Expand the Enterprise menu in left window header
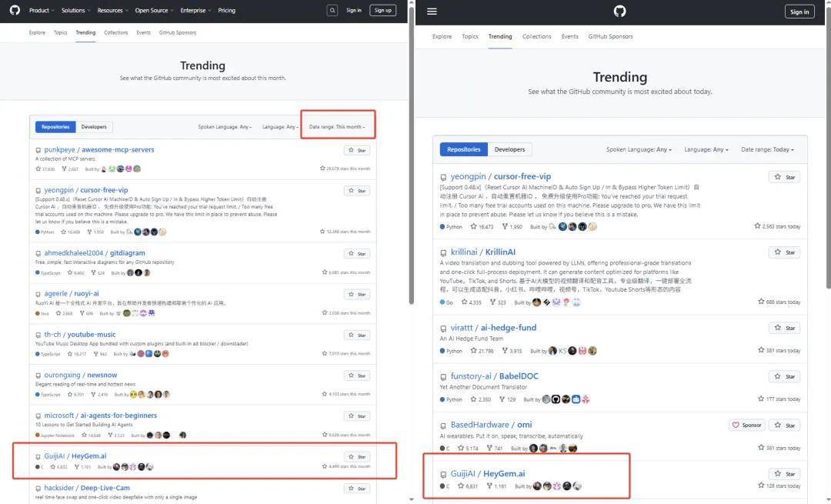831x504 pixels. 195,11
